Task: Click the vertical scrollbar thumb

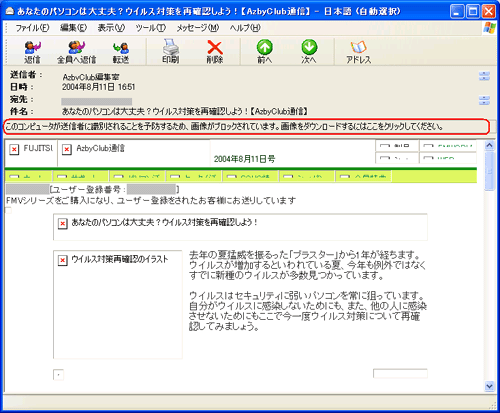Action: (x=489, y=171)
